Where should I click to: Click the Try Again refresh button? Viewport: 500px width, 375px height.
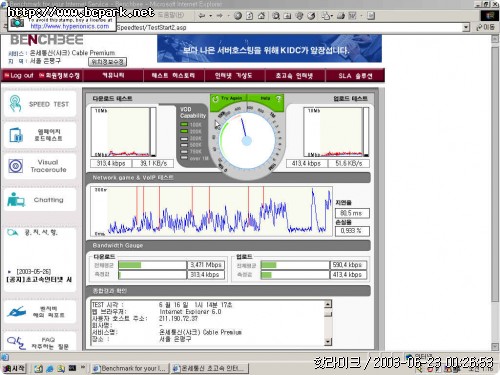(228, 98)
